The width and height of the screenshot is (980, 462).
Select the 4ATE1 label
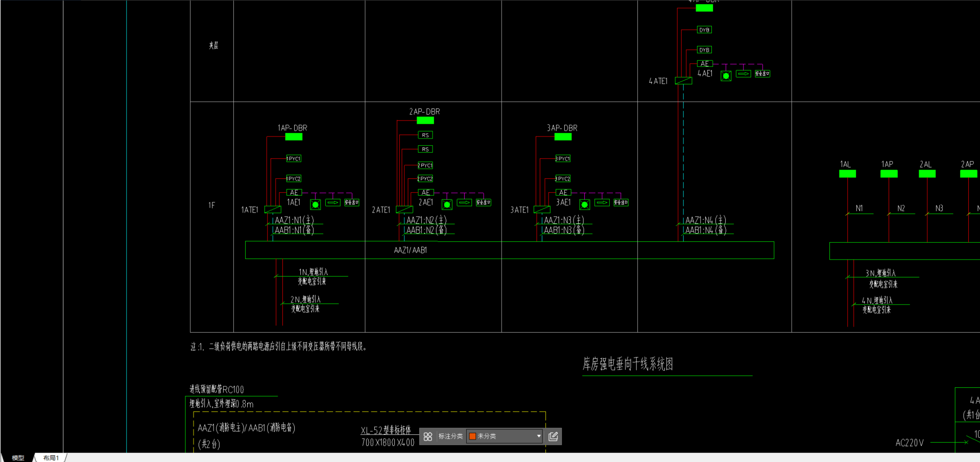tap(658, 81)
